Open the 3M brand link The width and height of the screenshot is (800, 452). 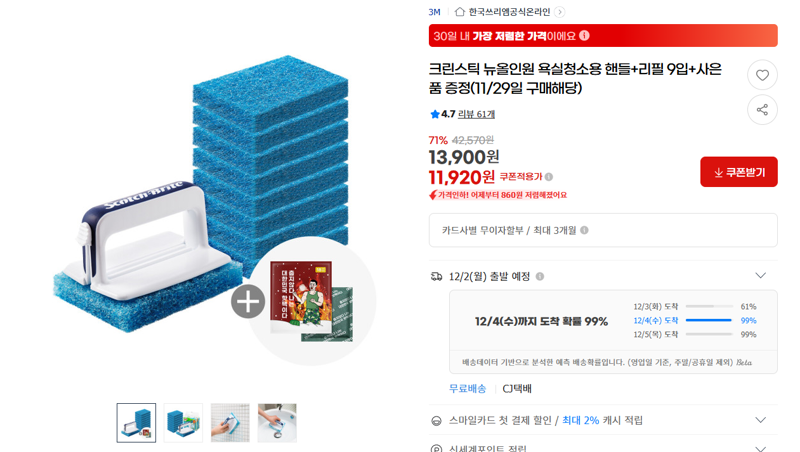[434, 12]
